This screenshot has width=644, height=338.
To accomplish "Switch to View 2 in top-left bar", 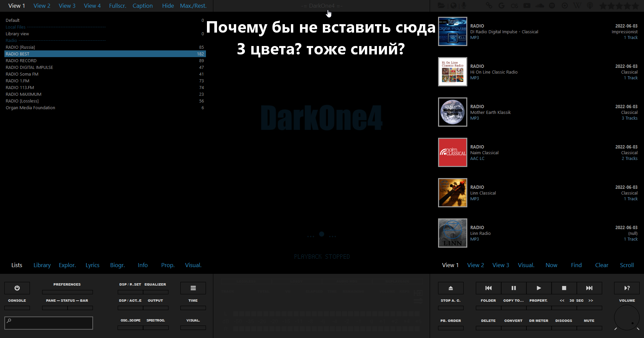I will (x=42, y=6).
